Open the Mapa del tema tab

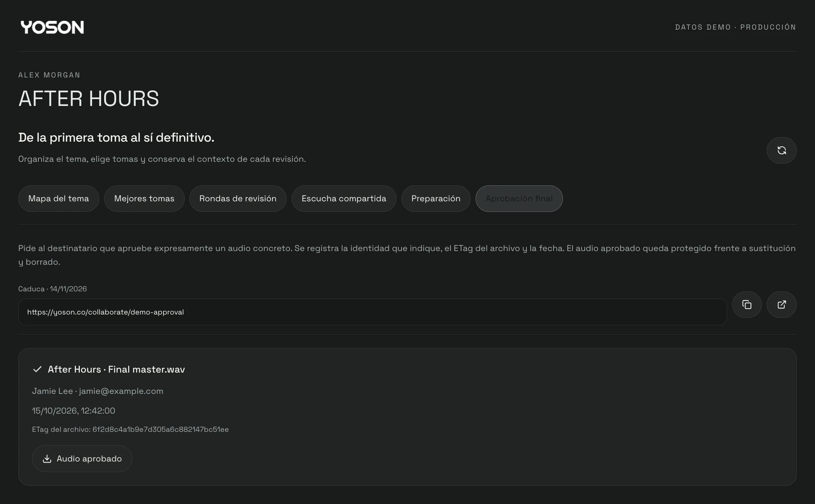click(x=58, y=199)
